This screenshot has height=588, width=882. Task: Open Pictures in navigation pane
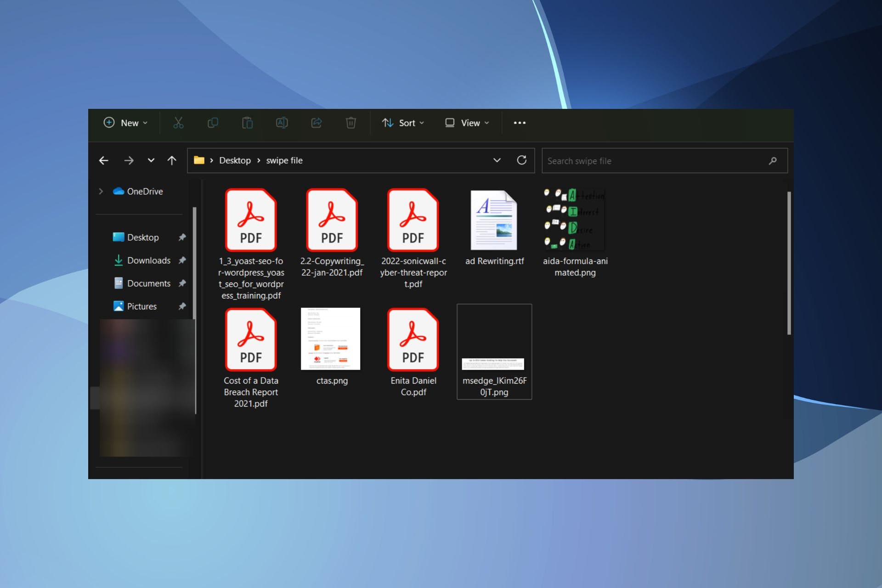click(x=141, y=306)
